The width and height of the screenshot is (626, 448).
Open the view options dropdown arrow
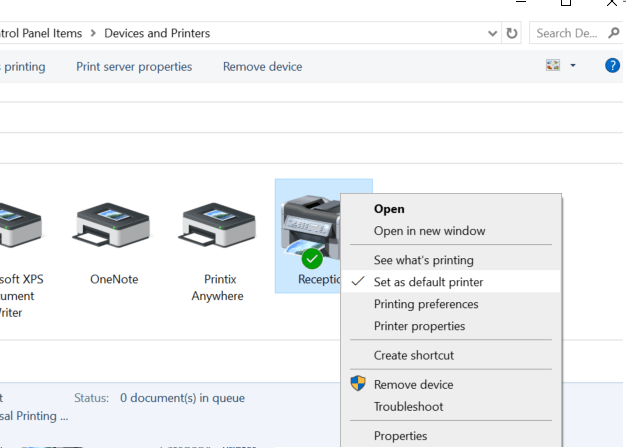point(573,66)
